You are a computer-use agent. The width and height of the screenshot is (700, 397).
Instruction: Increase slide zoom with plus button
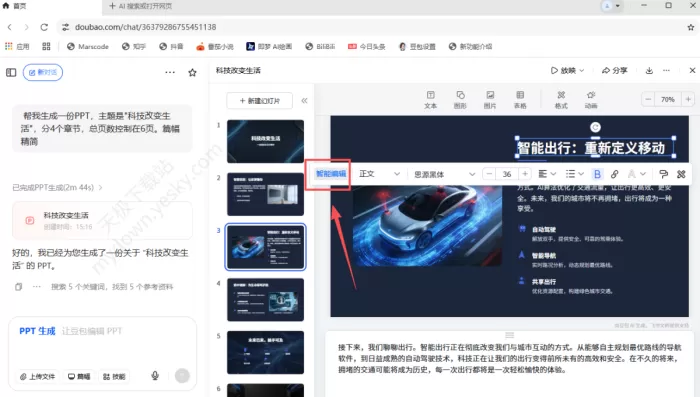688,100
